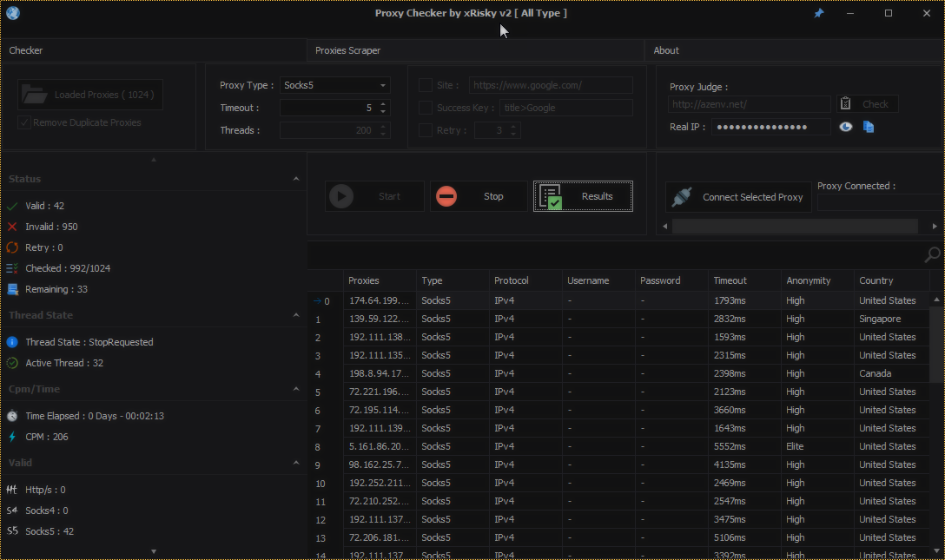The image size is (945, 560).
Task: Click the folder icon for Loaded Proxies
Action: click(35, 95)
